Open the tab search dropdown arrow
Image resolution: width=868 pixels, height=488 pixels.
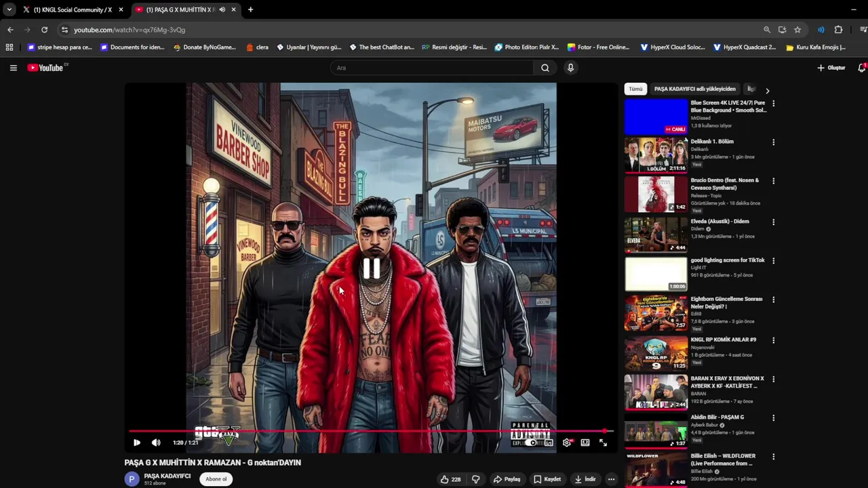click(x=9, y=9)
